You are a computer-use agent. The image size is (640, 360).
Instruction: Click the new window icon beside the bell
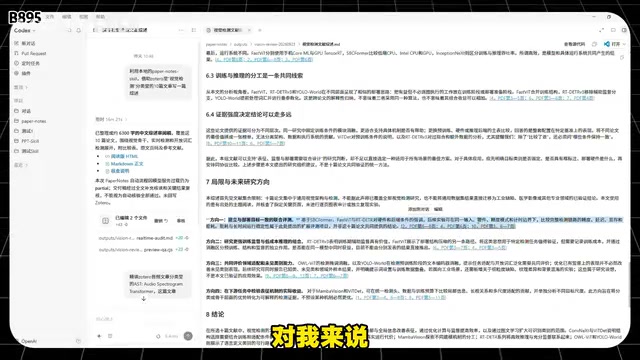[69, 31]
